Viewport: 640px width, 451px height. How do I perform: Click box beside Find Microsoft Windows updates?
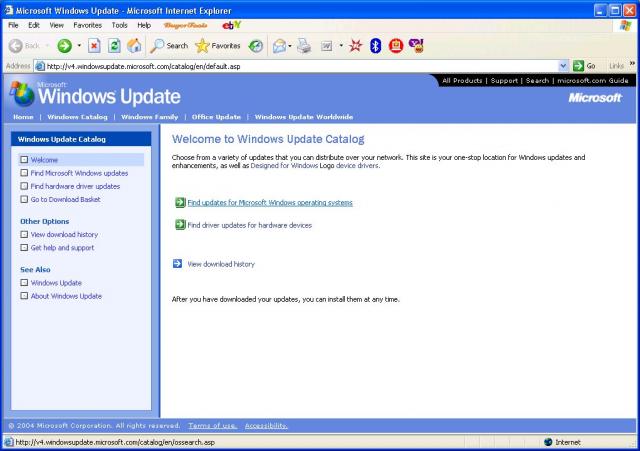point(24,173)
